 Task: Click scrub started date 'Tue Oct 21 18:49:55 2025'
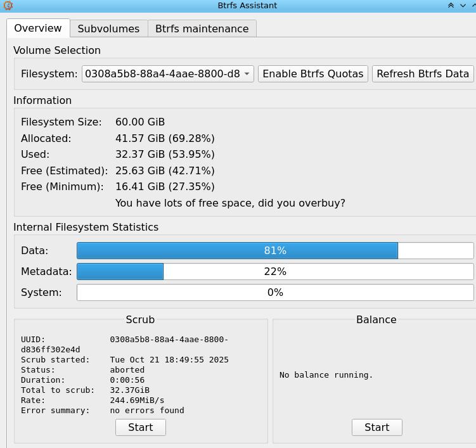coord(169,360)
